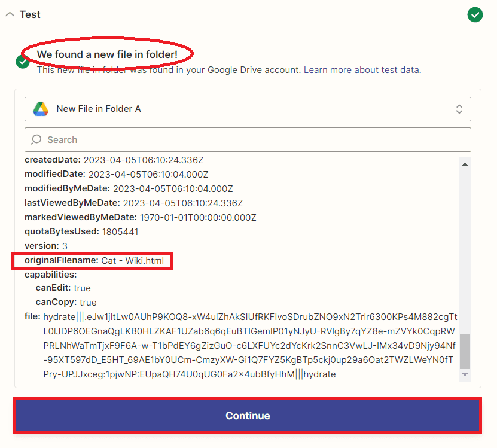The height and width of the screenshot is (448, 497).
Task: Click the scrollbar down arrow
Action: [x=465, y=374]
